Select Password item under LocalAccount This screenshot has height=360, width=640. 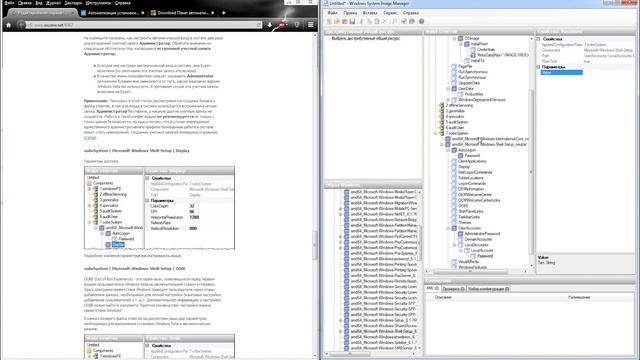pos(485,256)
